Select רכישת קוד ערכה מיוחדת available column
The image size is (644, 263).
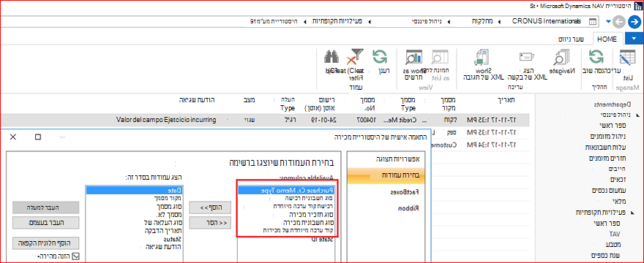(303, 206)
